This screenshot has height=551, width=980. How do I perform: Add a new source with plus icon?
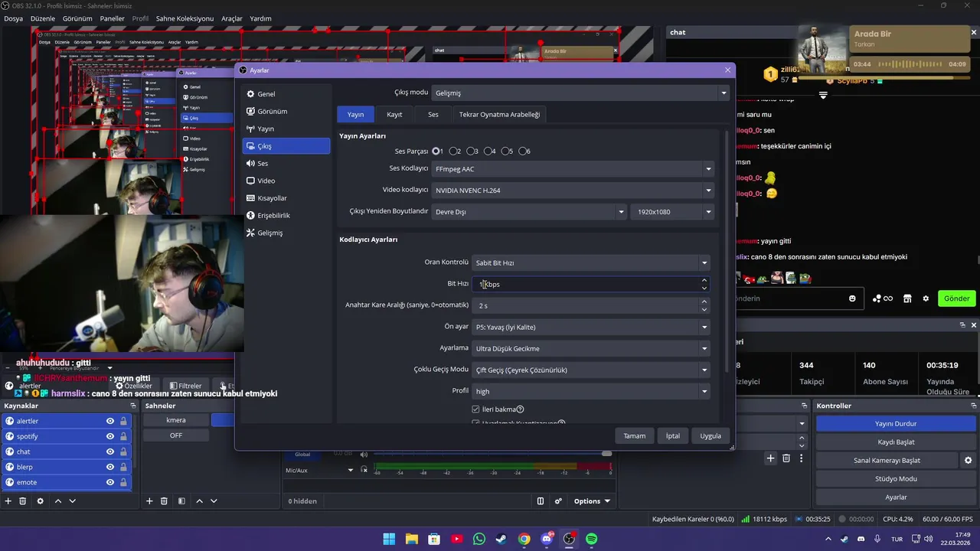coord(8,501)
